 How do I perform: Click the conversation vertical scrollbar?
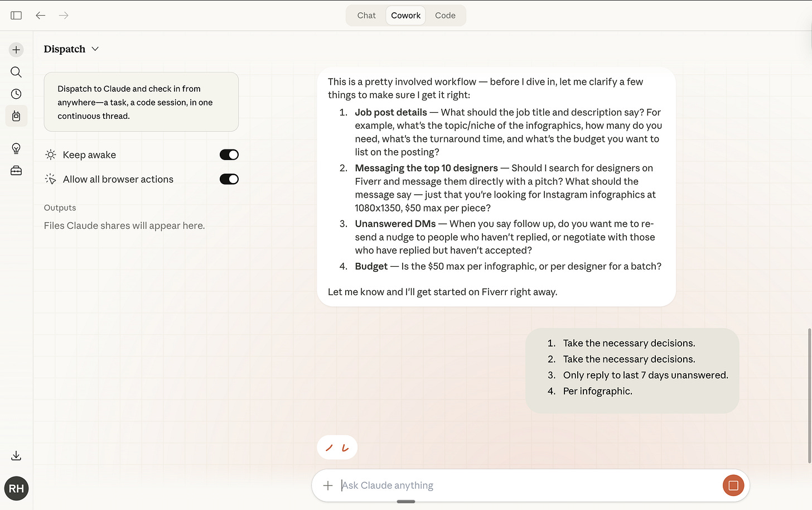coord(810,396)
